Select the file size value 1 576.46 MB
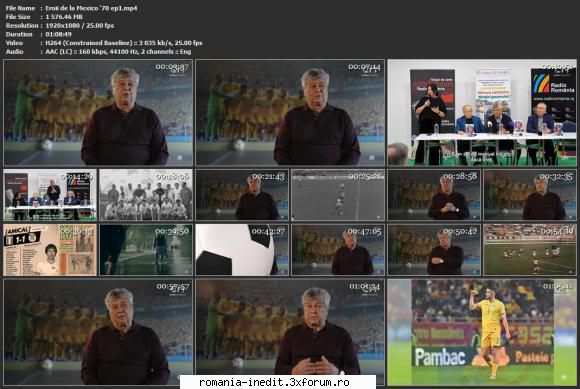This screenshot has height=389, width=580. 64,17
